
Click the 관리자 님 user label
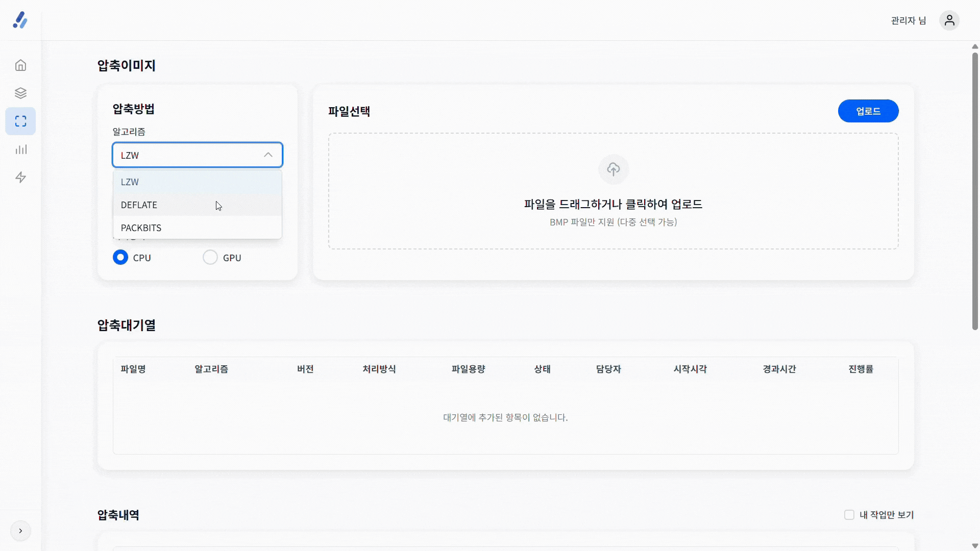(x=909, y=20)
